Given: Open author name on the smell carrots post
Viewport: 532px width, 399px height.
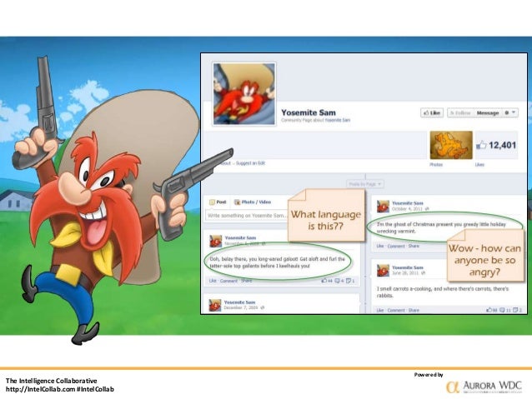Looking at the screenshot, I should tap(408, 267).
